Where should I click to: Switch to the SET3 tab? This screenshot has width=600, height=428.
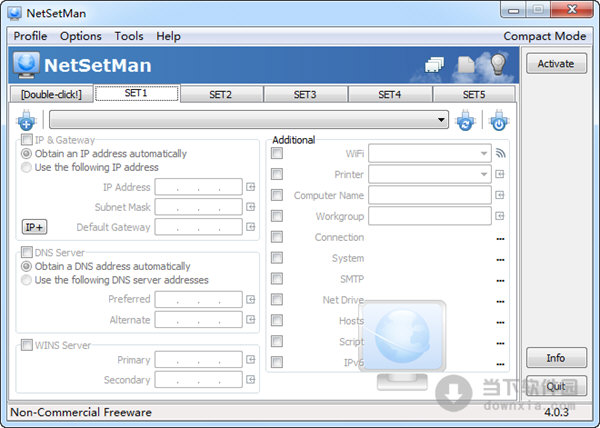point(305,94)
